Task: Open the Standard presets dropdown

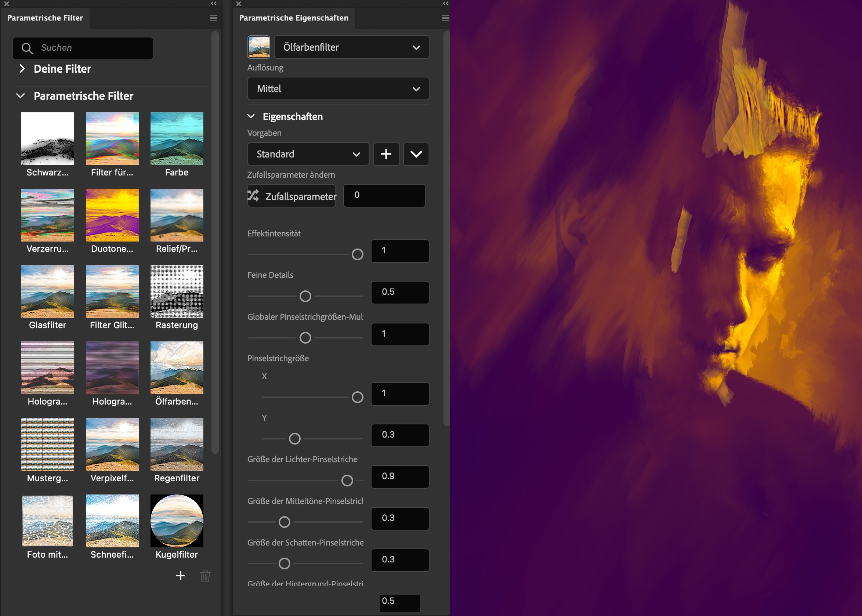Action: click(308, 154)
